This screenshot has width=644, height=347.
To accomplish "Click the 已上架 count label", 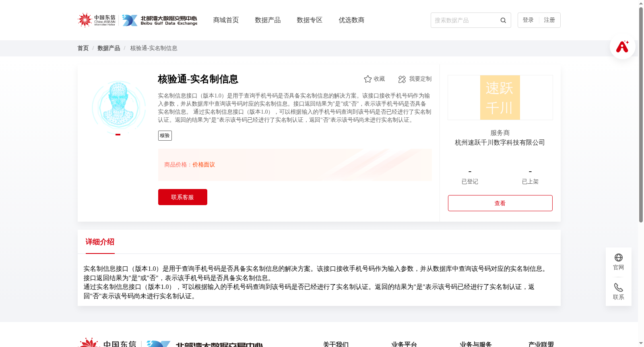I will click(530, 182).
